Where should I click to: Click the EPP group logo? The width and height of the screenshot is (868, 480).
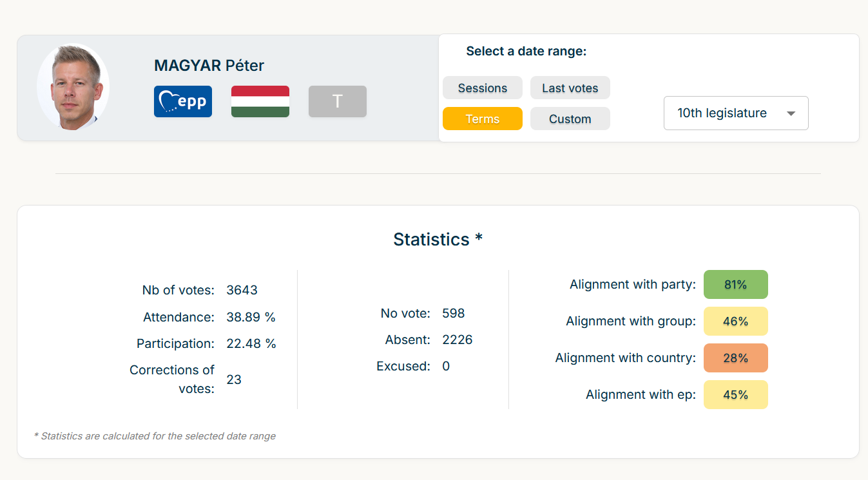pyautogui.click(x=183, y=102)
